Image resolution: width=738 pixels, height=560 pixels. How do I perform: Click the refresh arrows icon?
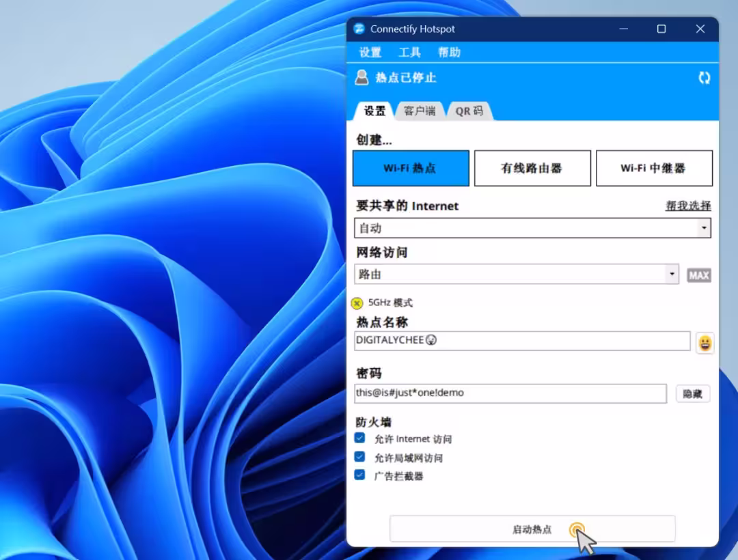click(x=704, y=78)
